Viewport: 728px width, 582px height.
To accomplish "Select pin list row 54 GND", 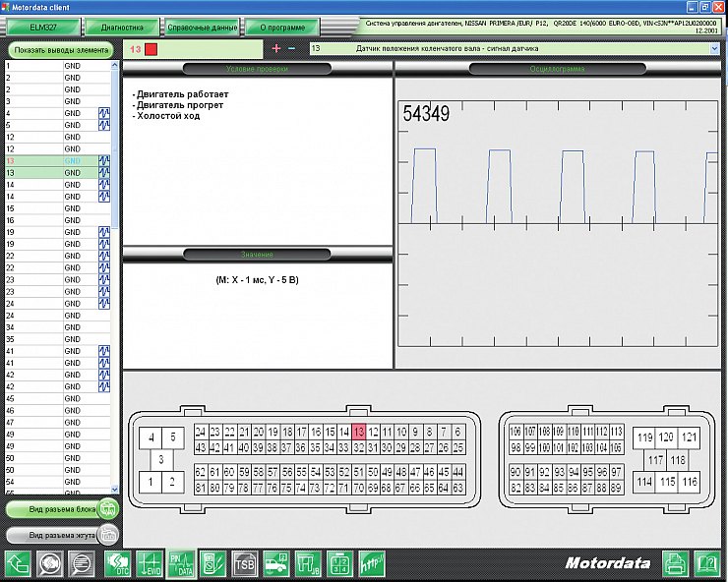I will pos(58,482).
